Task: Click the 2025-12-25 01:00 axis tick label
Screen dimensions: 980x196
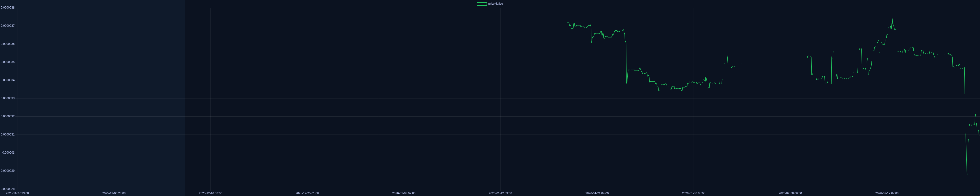Action: coord(307,193)
